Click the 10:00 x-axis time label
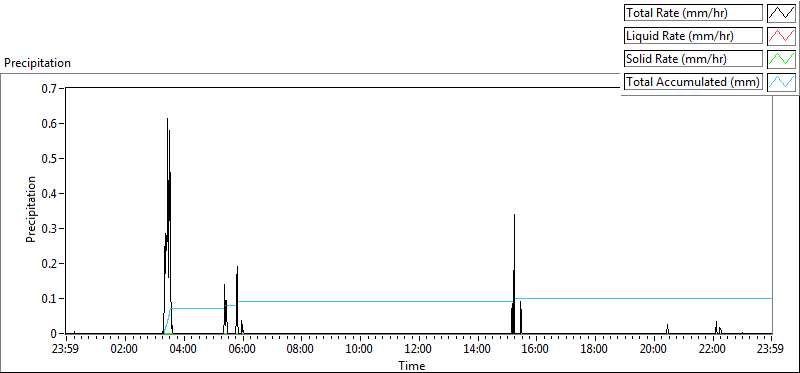Image resolution: width=800 pixels, height=373 pixels. tap(360, 350)
